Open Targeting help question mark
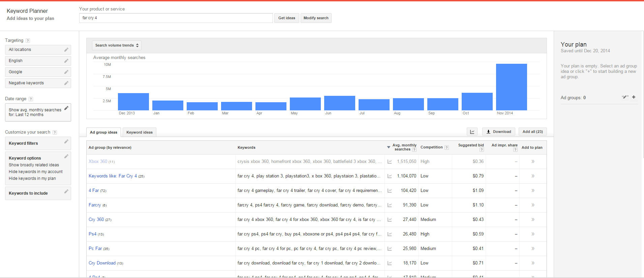Image resolution: width=644 pixels, height=278 pixels. (28, 40)
